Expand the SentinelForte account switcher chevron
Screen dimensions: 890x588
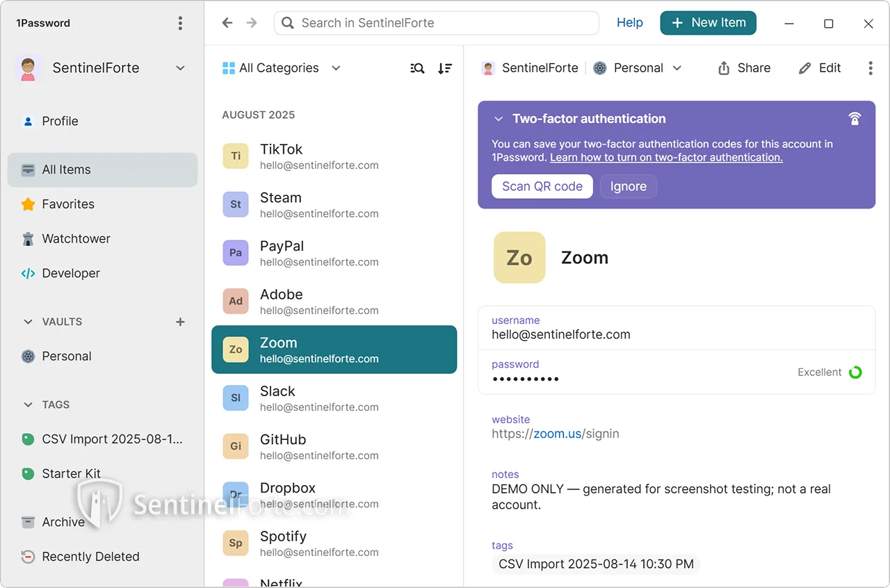click(x=180, y=68)
